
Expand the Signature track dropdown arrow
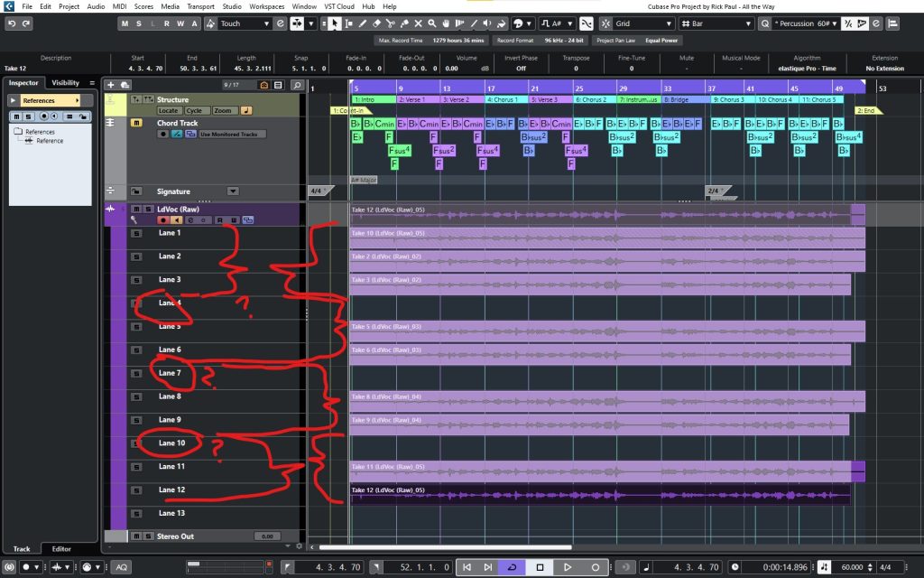(232, 191)
